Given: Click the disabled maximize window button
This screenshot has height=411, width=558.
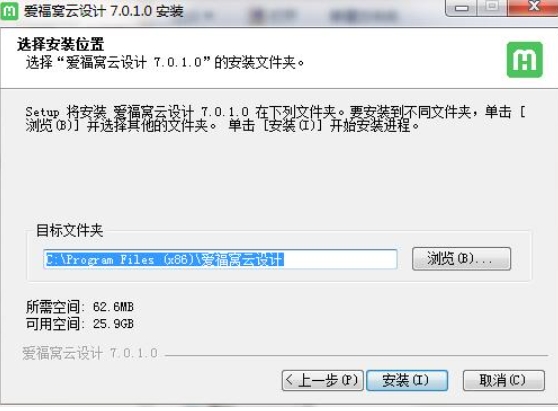Looking at the screenshot, I should (x=492, y=7).
